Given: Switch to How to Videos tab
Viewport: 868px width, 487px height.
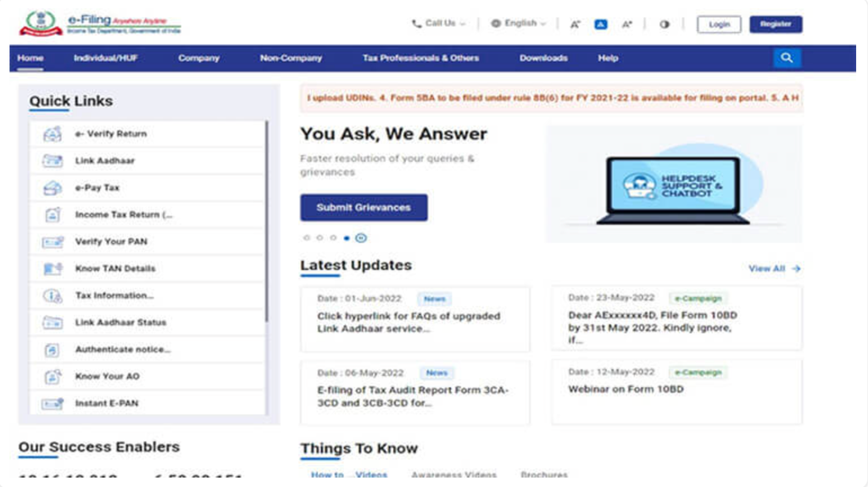Looking at the screenshot, I should [348, 475].
